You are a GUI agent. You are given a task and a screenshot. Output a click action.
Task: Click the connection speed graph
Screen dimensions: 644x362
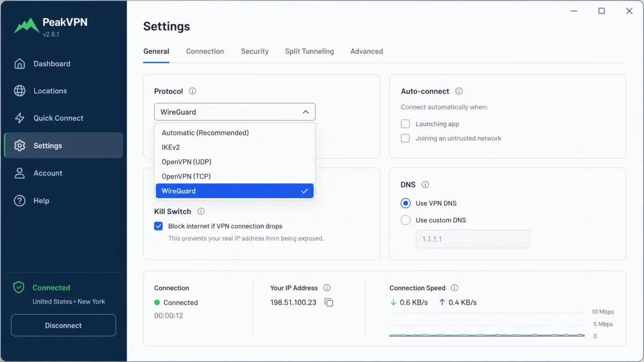point(487,324)
